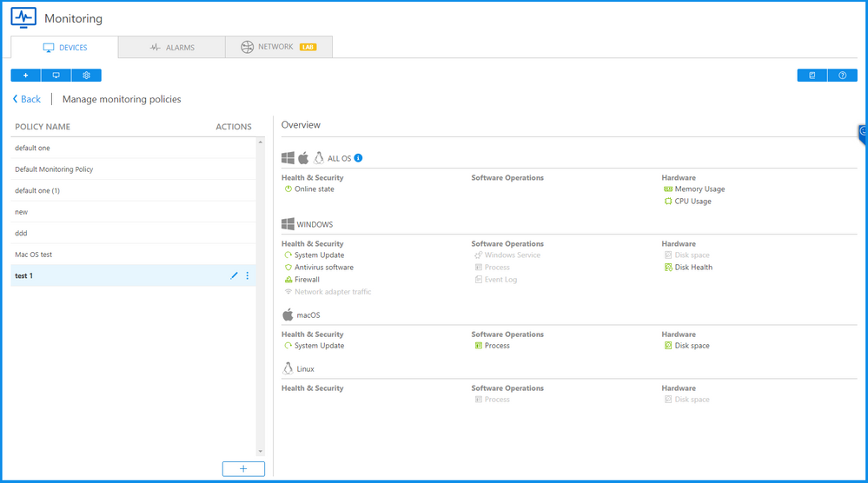The image size is (868, 483).
Task: Click the macOS section Apple logo
Action: pos(288,314)
